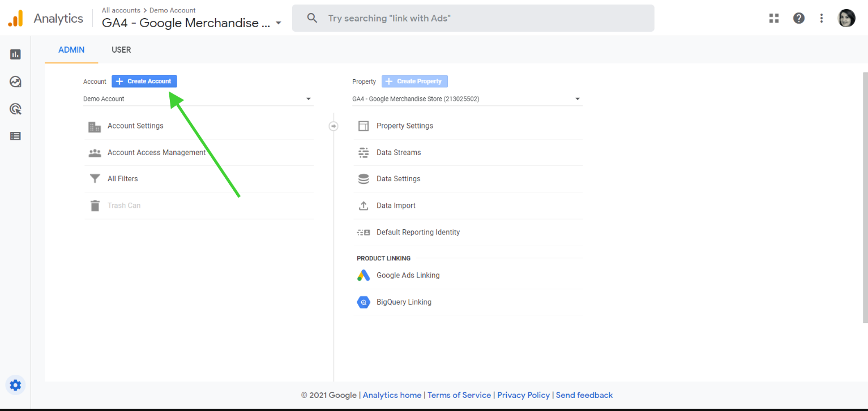This screenshot has width=868, height=411.
Task: Click the Account Settings building icon
Action: tap(95, 126)
